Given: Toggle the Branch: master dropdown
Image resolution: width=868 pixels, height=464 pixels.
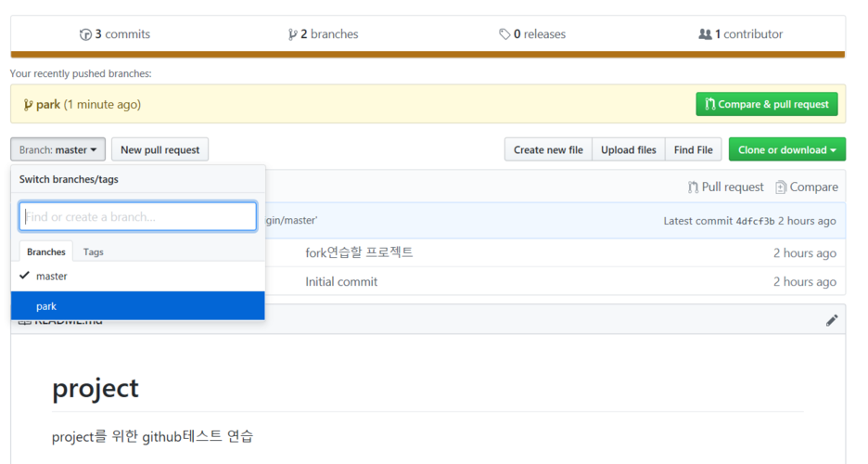Looking at the screenshot, I should click(57, 149).
